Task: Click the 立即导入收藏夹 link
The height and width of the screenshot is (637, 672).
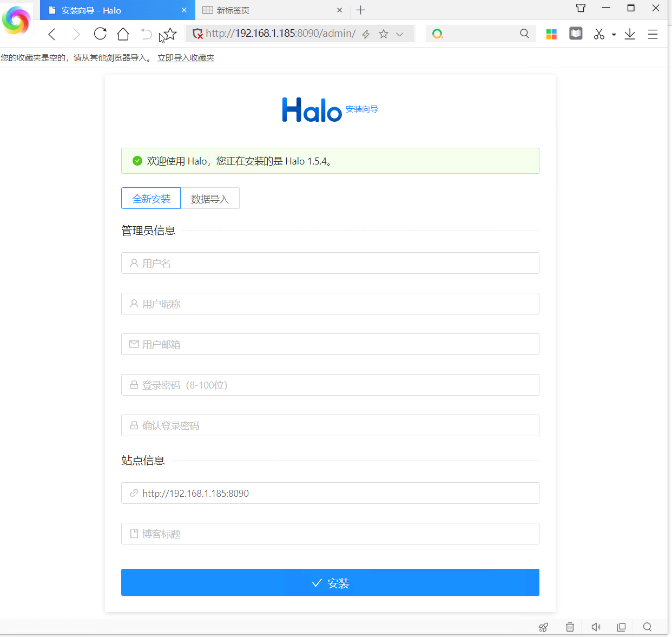Action: tap(186, 58)
